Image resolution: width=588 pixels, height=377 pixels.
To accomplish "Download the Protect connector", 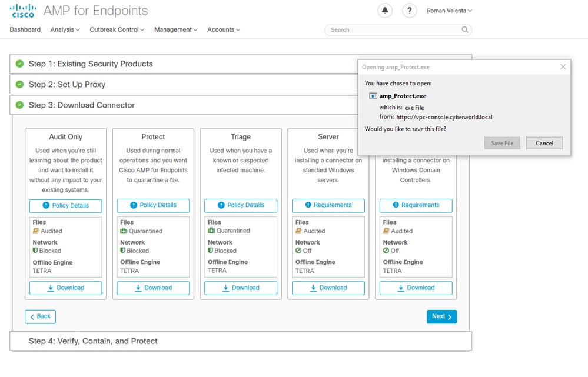I will pos(153,288).
